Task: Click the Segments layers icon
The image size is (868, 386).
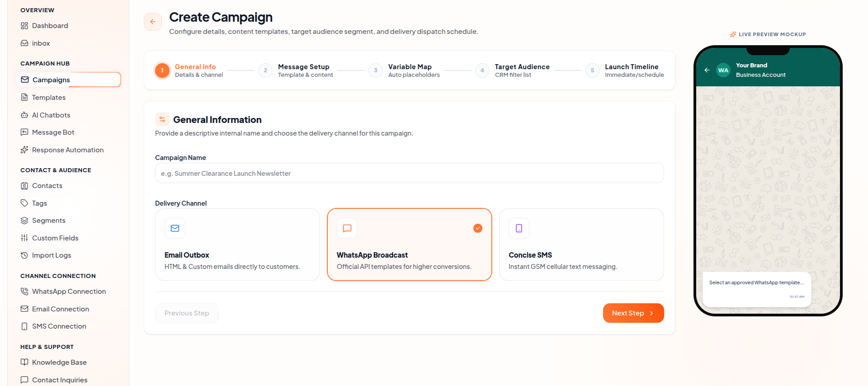Action: click(24, 221)
